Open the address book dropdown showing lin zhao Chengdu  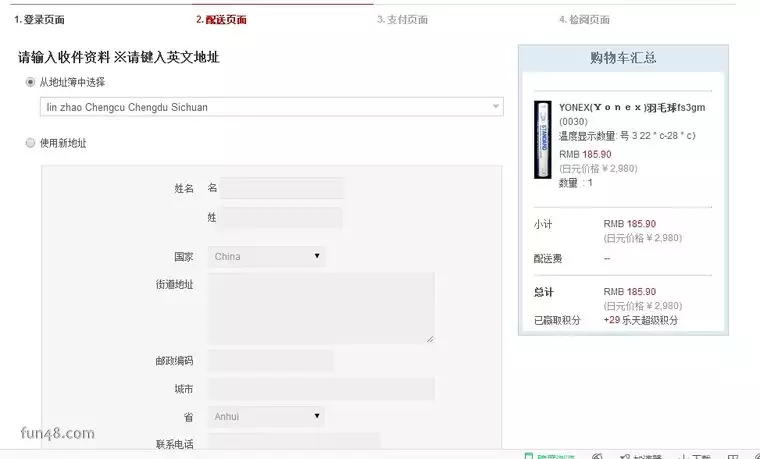271,107
